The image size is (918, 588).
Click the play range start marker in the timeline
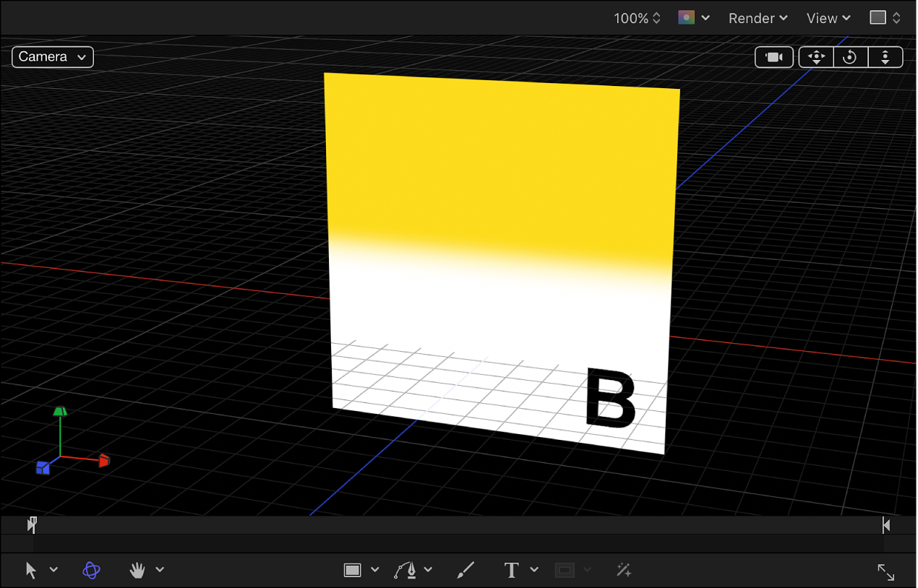(32, 524)
